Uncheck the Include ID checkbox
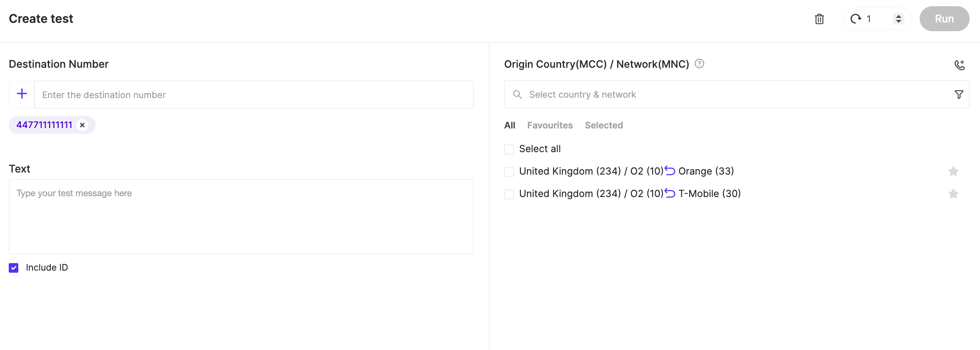 click(x=13, y=268)
